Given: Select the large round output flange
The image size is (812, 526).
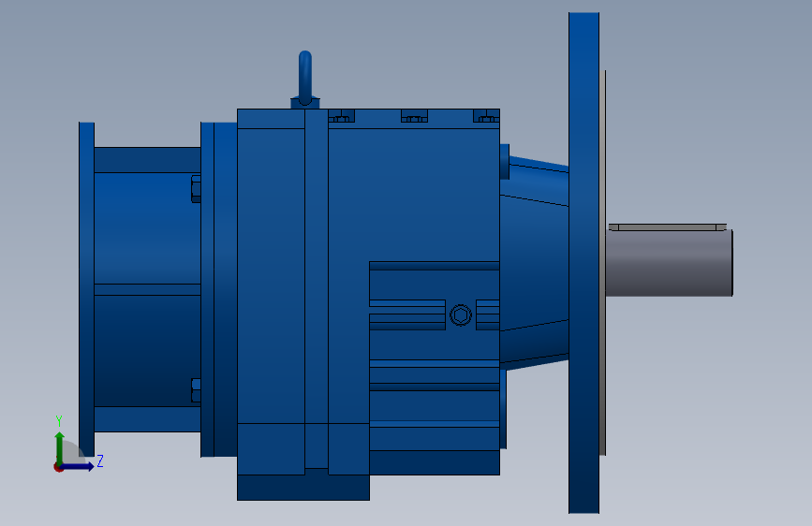Looking at the screenshot, I should (x=583, y=263).
